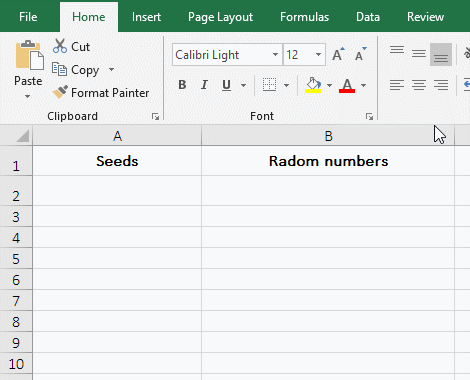Open the Clipboard pane dialog launcher

tap(155, 116)
